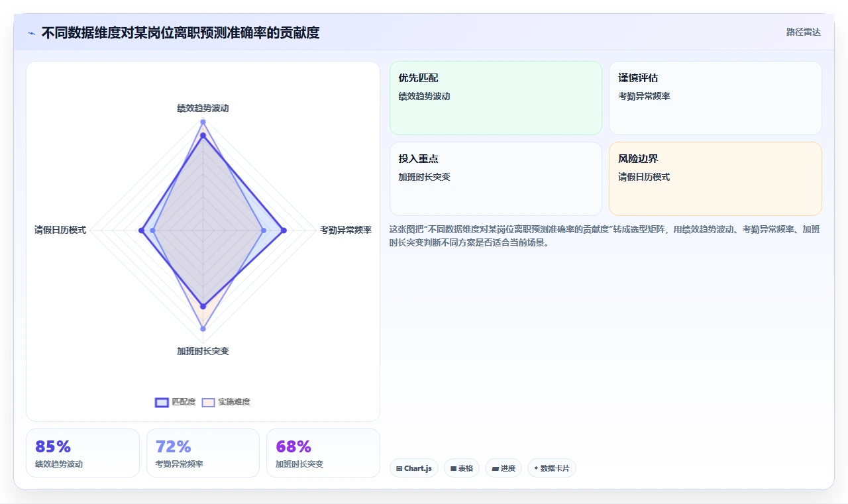Click the 加班时长突变 text under 投入重点
This screenshot has width=848, height=504.
coord(424,177)
